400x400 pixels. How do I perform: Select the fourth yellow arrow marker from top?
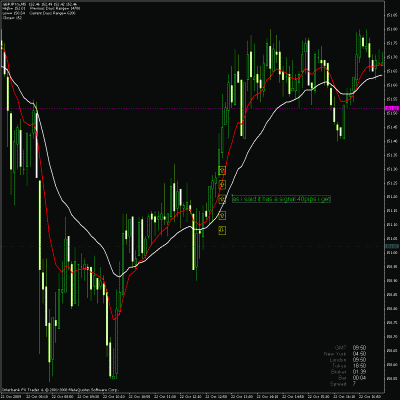pyautogui.click(x=222, y=215)
